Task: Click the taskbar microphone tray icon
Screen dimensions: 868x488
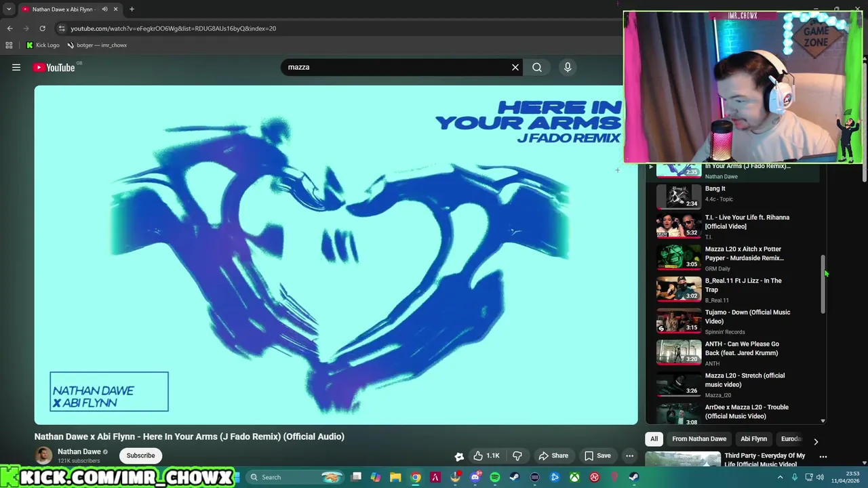Action: [794, 477]
